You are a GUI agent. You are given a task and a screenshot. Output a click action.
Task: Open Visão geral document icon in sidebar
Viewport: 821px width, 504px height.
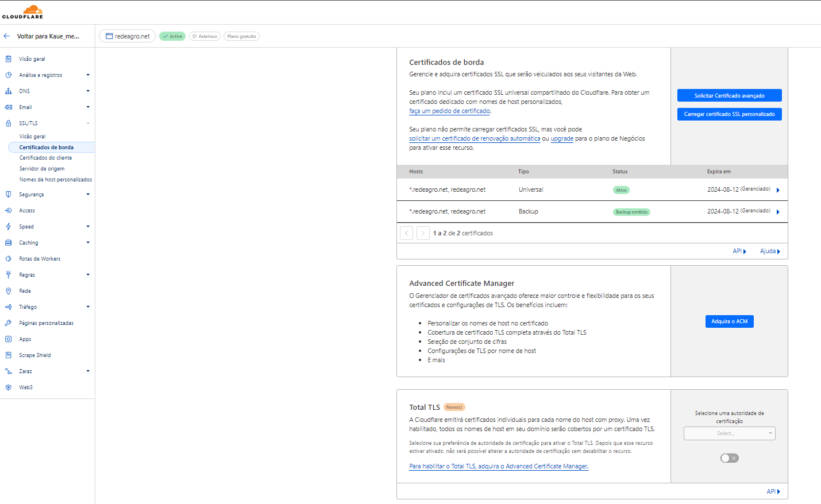point(8,59)
